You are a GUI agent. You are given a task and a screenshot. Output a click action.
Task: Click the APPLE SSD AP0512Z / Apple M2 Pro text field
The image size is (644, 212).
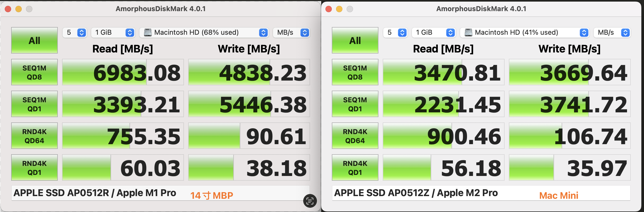tap(481, 193)
